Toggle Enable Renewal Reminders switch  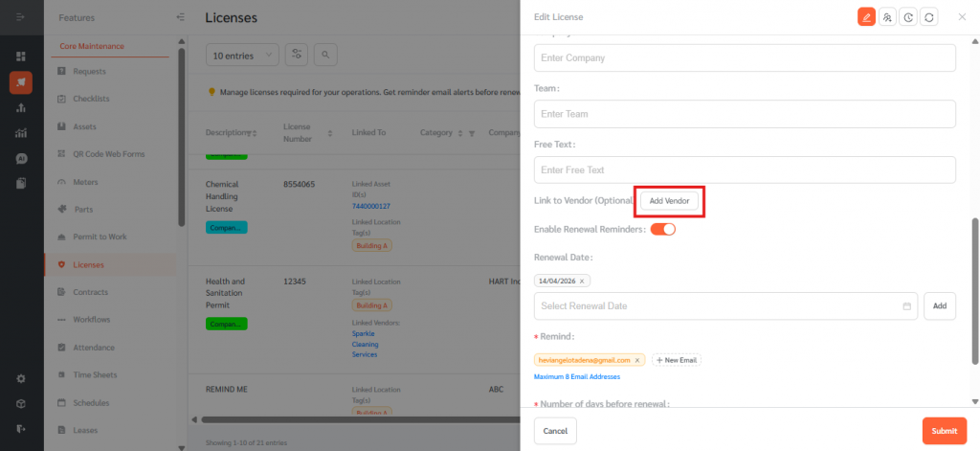coord(662,230)
